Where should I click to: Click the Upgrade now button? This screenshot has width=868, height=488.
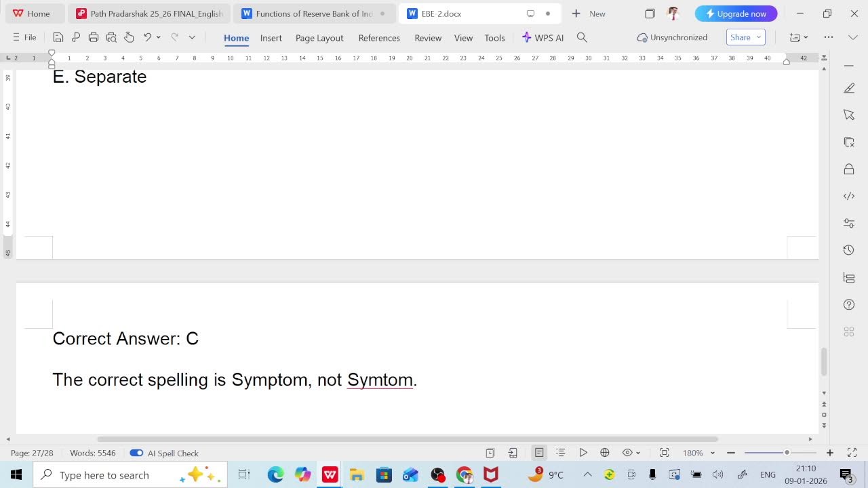736,14
